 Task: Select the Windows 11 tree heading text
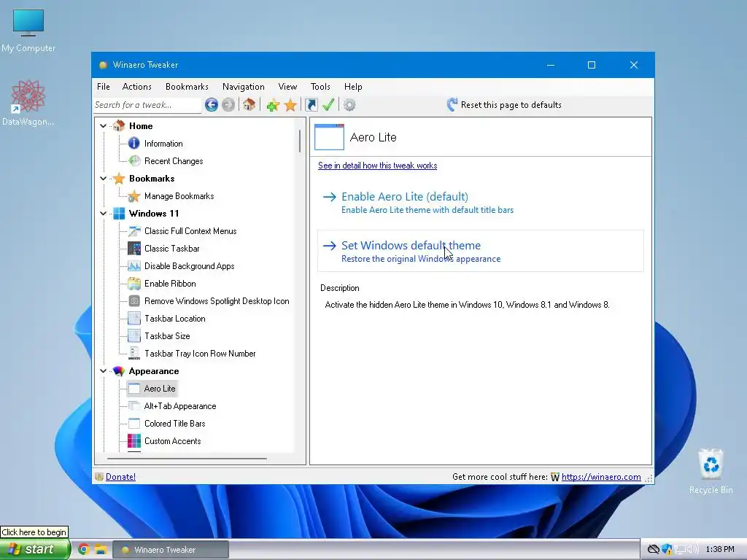tap(154, 214)
